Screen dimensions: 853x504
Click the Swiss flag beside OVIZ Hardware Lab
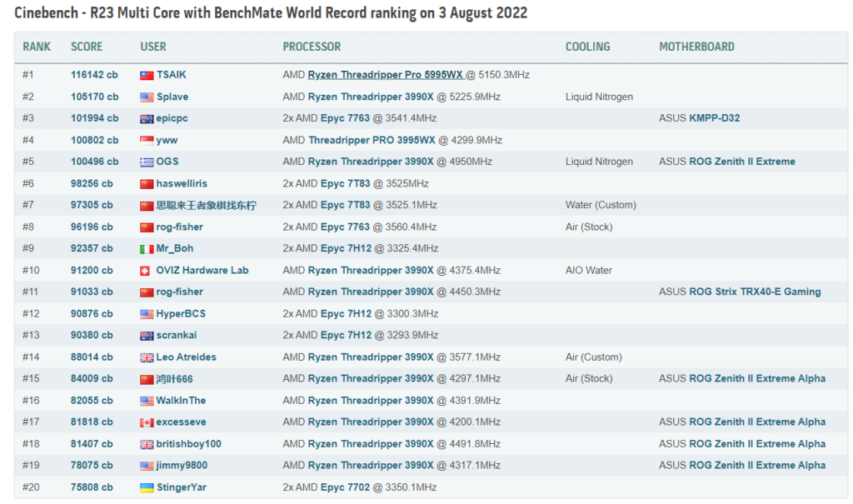pos(147,270)
